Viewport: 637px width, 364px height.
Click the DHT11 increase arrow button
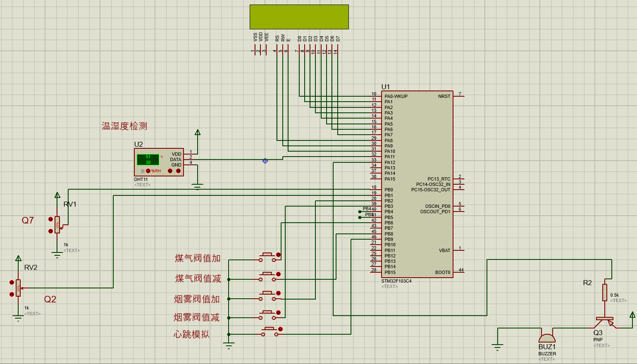click(170, 171)
